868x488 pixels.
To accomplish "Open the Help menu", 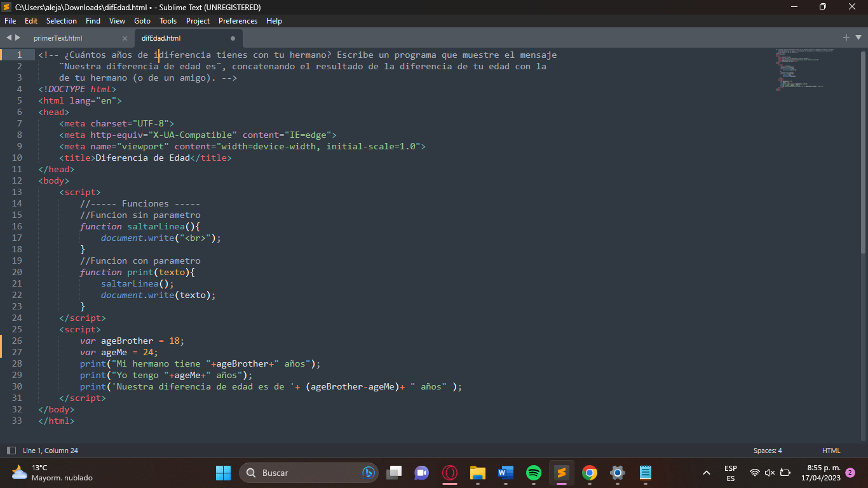I will tap(274, 21).
